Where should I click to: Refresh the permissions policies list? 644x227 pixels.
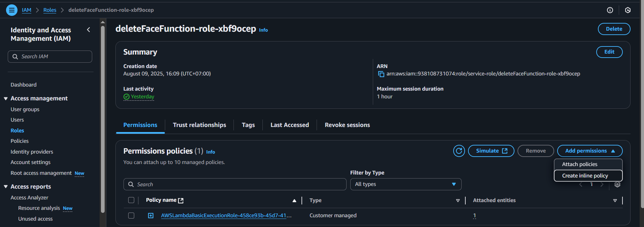[x=459, y=151]
